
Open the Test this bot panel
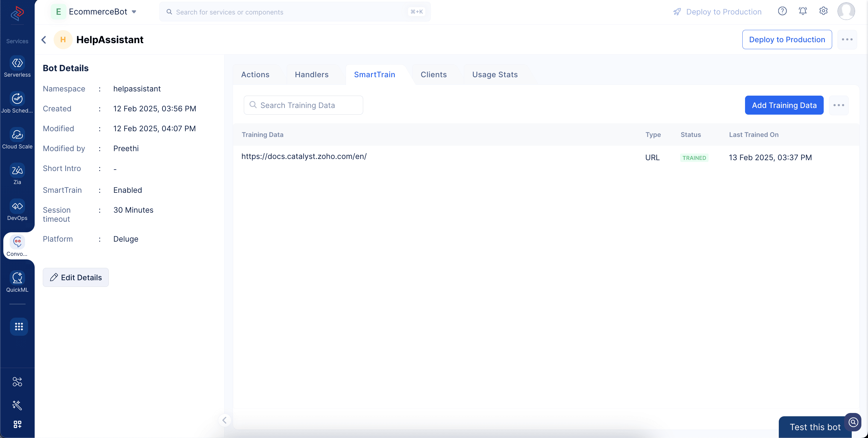coord(815,427)
